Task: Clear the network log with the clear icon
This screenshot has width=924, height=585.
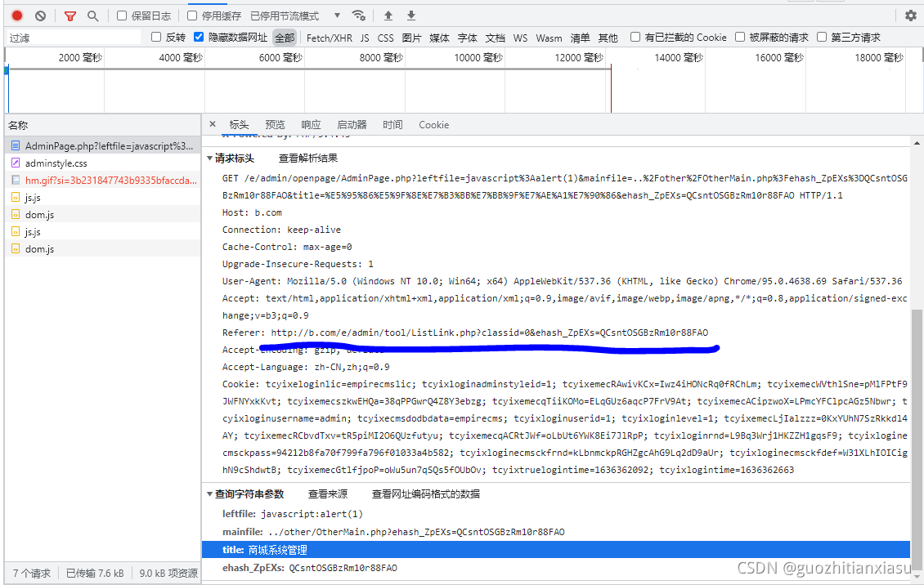Action: [x=40, y=16]
